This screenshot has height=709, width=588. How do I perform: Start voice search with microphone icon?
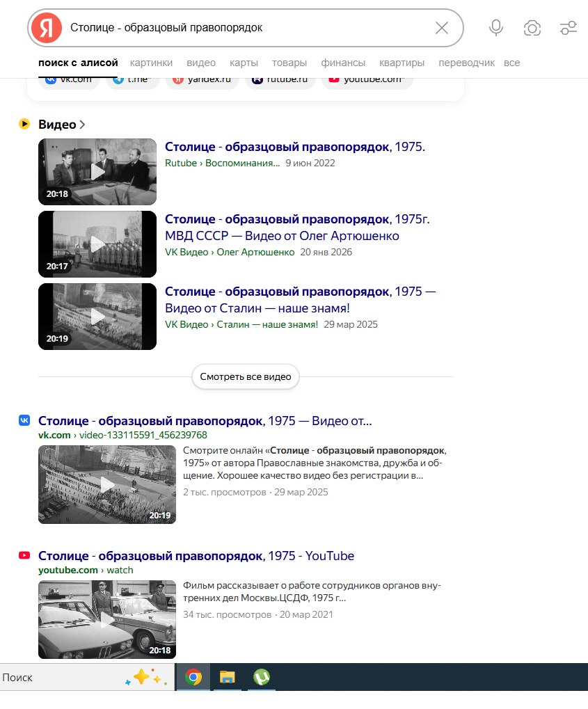pyautogui.click(x=495, y=28)
